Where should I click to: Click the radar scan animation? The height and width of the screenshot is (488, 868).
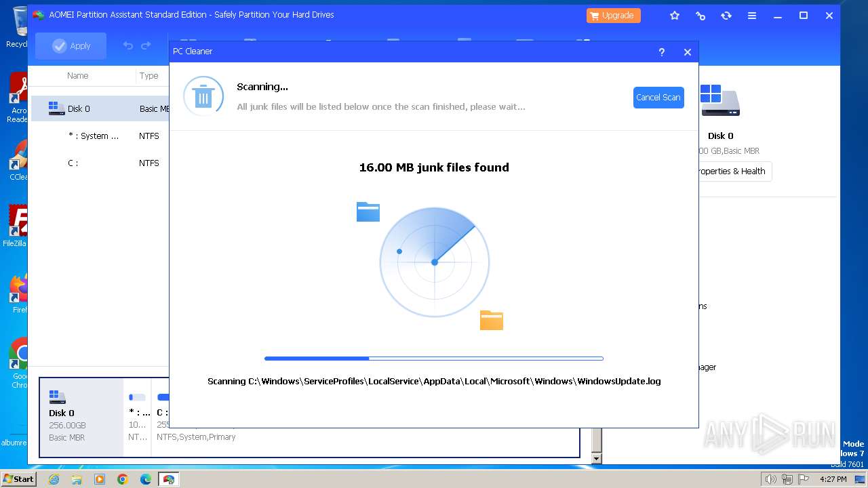[435, 262]
